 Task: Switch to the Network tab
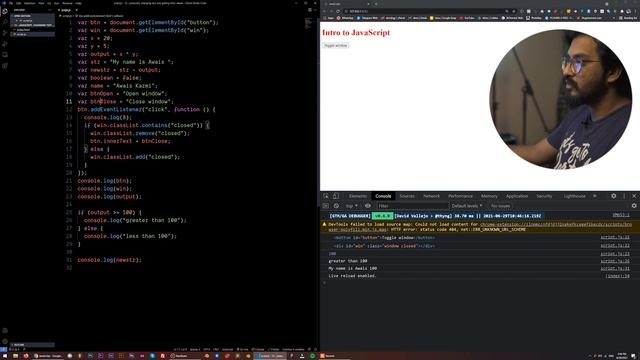(431, 196)
